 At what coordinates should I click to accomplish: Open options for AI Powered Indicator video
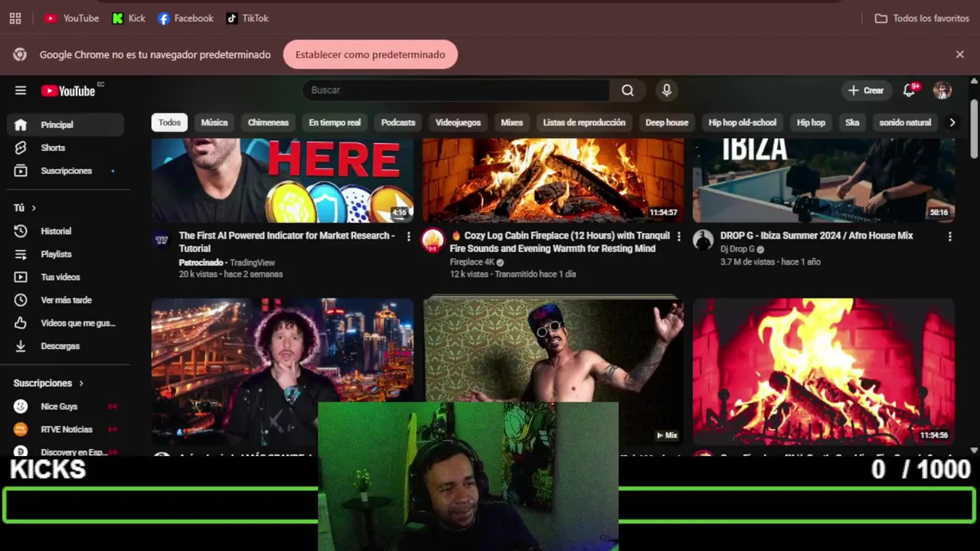pos(408,236)
